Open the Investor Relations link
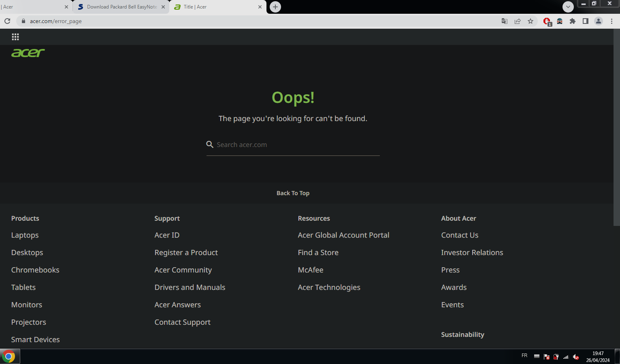The image size is (620, 364). [x=472, y=253]
